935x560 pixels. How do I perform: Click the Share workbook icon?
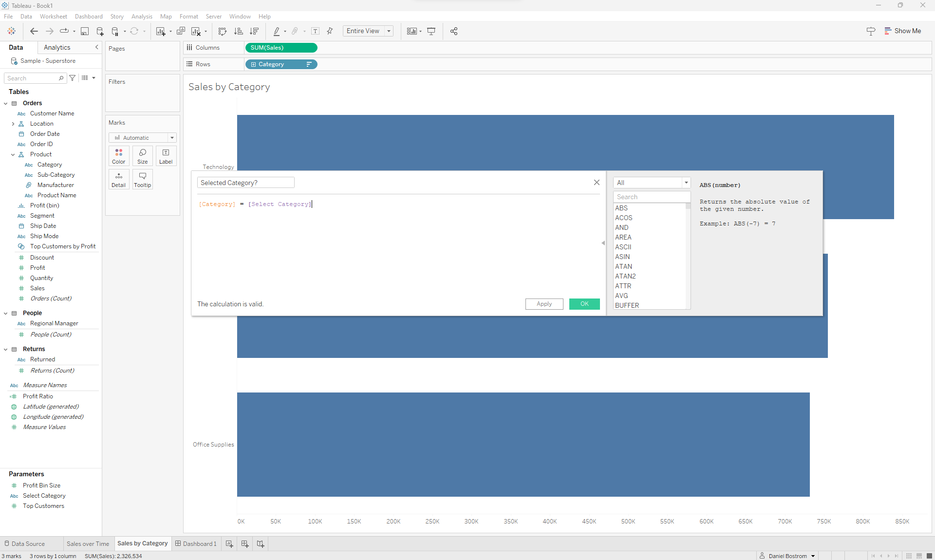click(454, 31)
